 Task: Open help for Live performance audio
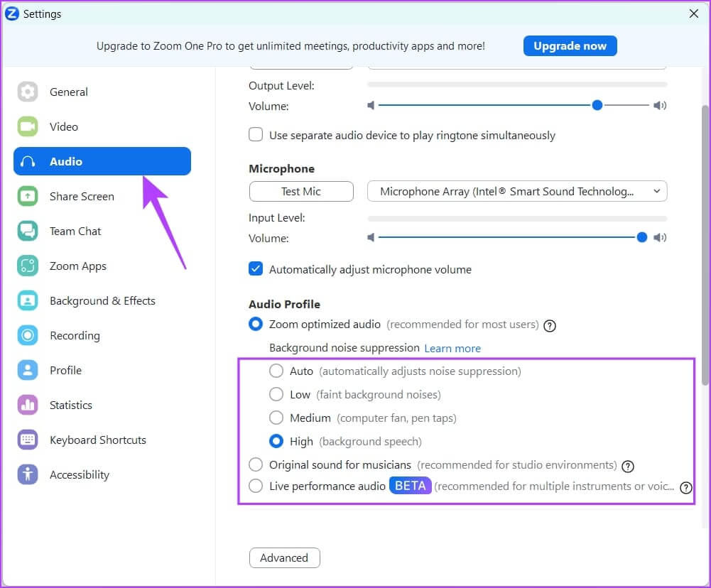686,487
